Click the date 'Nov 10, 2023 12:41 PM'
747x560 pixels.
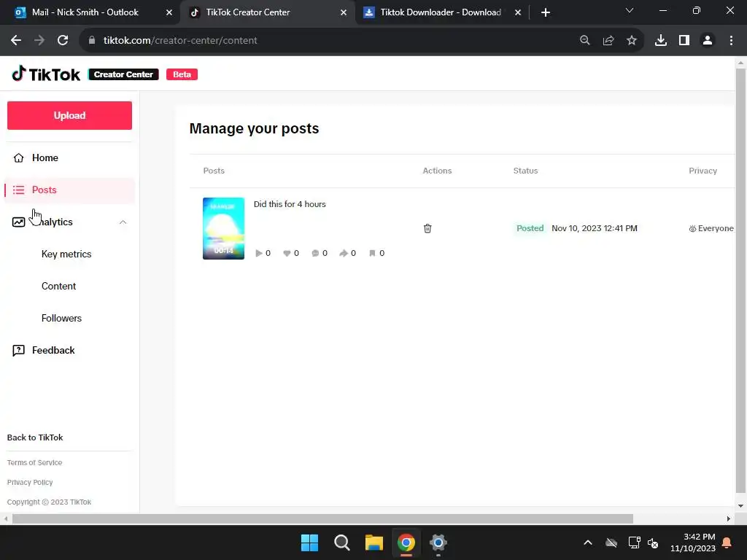[x=594, y=228]
